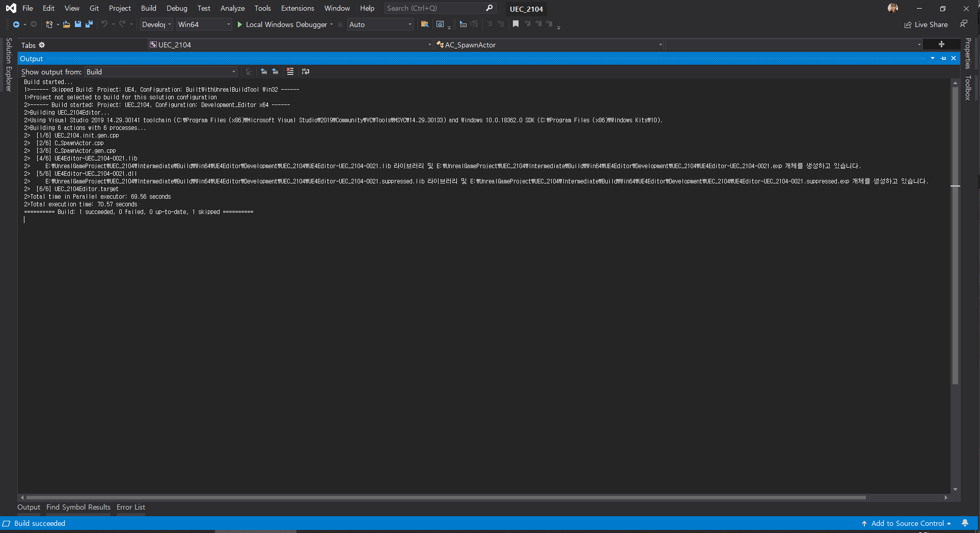Viewport: 980px width, 533px height.
Task: Open the empty members dropdown
Action: (795, 45)
